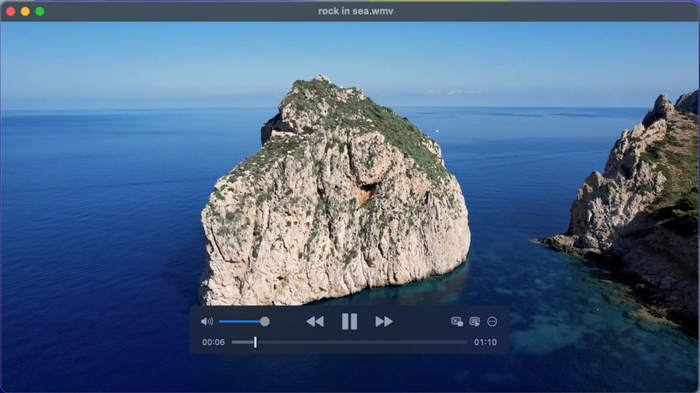Open the more options circle menu
700x393 pixels.
tap(492, 322)
